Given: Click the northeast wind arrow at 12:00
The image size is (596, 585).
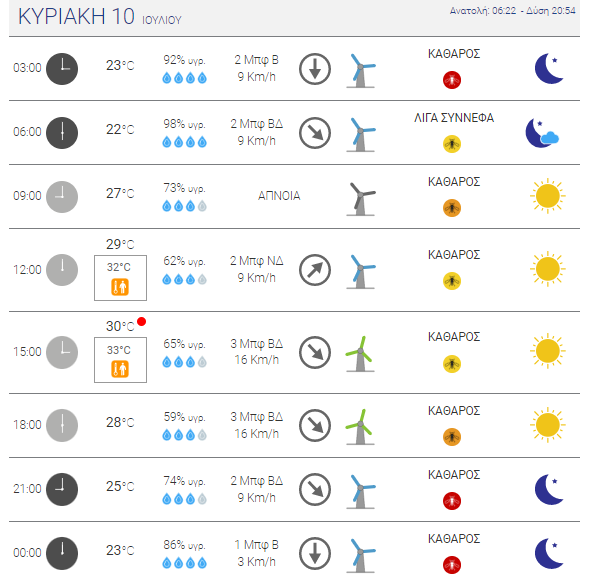Looking at the screenshot, I should [315, 270].
